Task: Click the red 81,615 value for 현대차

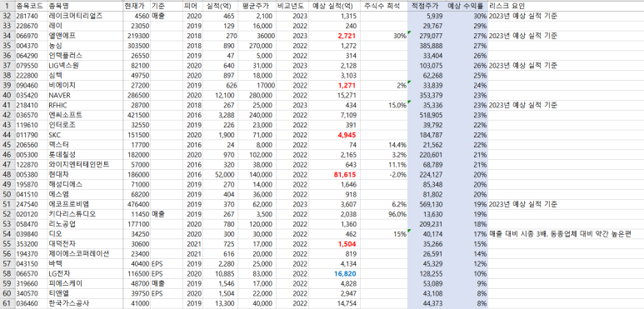Action: point(334,174)
